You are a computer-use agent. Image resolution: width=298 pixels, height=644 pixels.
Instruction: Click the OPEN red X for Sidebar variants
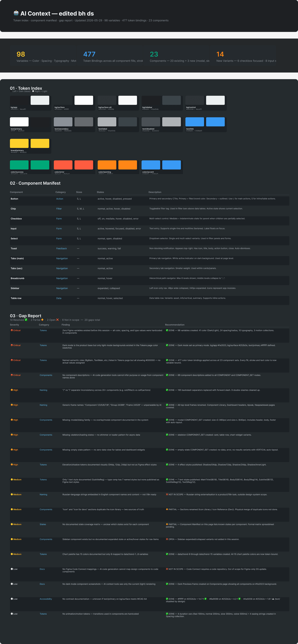pos(167,539)
